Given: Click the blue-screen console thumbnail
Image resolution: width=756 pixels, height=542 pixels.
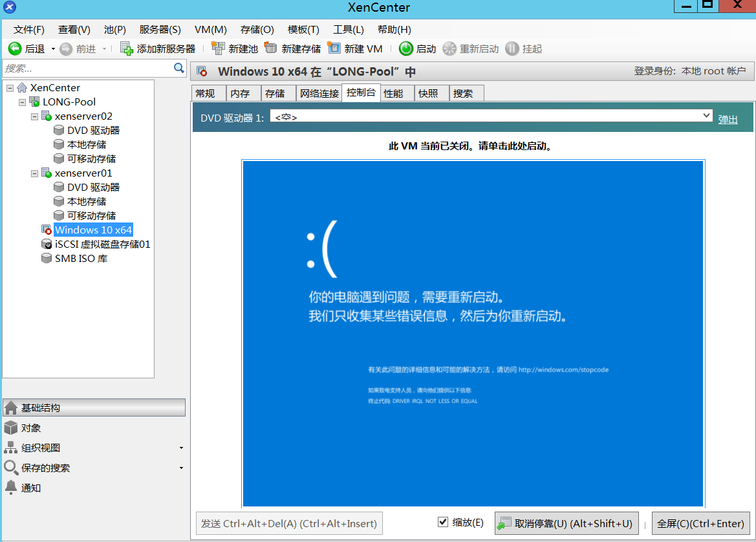Looking at the screenshot, I should 473,333.
